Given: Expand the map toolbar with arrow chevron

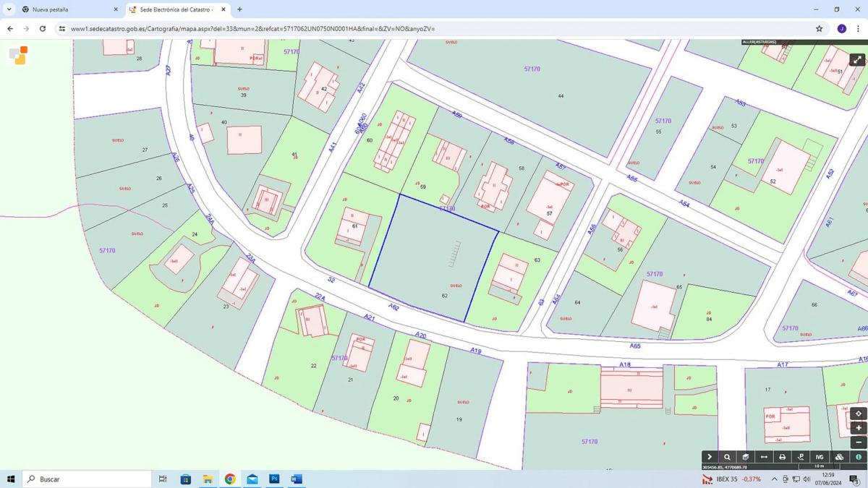Looking at the screenshot, I should (x=710, y=457).
